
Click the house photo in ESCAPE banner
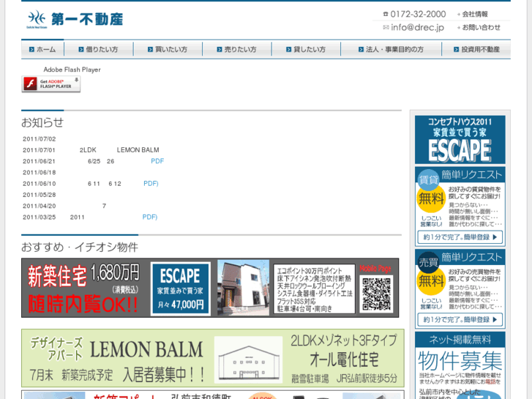(x=243, y=288)
